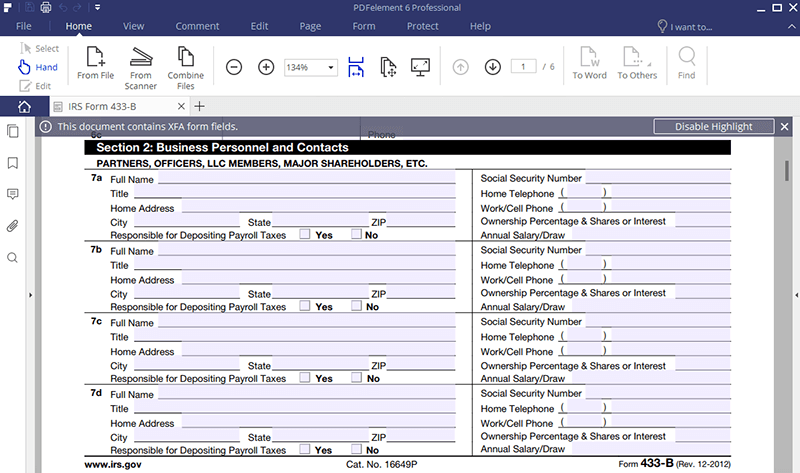The height and width of the screenshot is (473, 800).
Task: Click the redo arrow in title bar
Action: [x=77, y=7]
